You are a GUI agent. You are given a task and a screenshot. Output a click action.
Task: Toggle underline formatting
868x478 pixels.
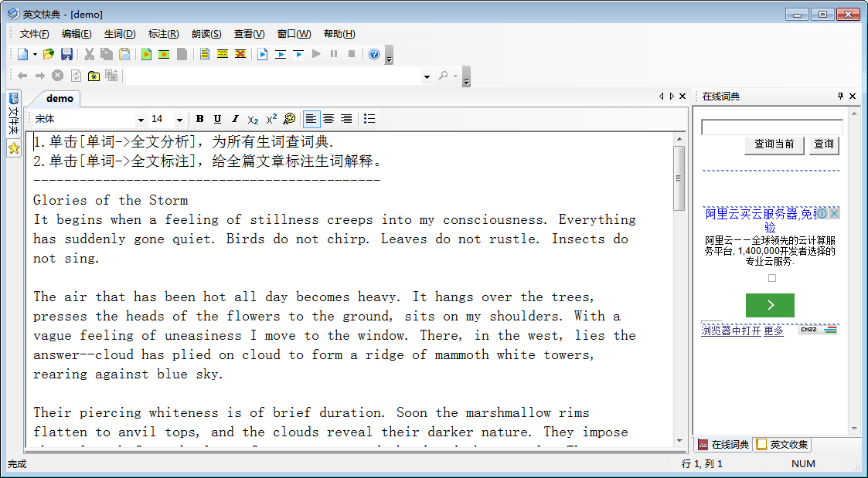[x=217, y=119]
